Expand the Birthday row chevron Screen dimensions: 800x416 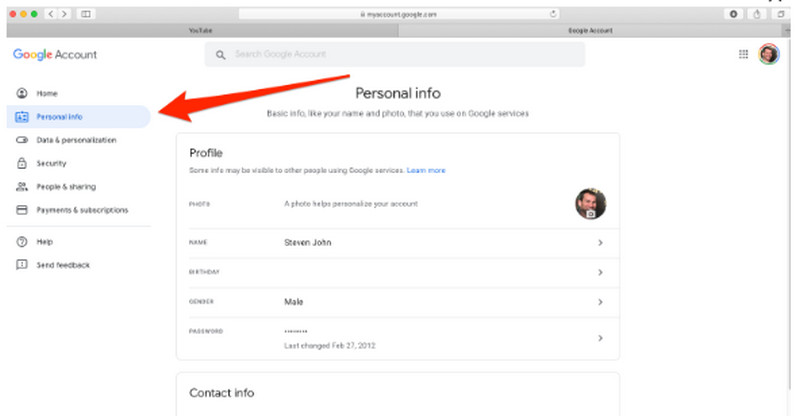click(x=600, y=272)
